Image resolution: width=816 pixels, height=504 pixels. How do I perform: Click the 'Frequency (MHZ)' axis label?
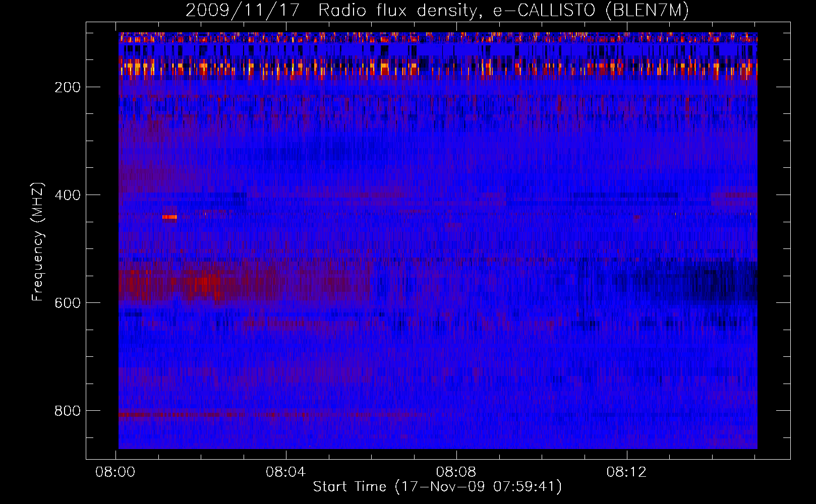point(38,242)
